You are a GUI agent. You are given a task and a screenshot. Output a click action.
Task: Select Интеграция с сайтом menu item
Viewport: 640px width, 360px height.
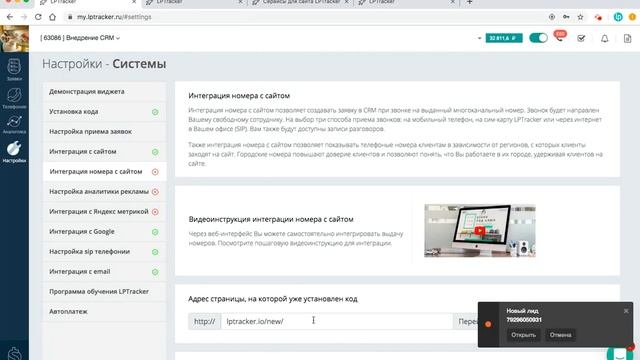(104, 151)
